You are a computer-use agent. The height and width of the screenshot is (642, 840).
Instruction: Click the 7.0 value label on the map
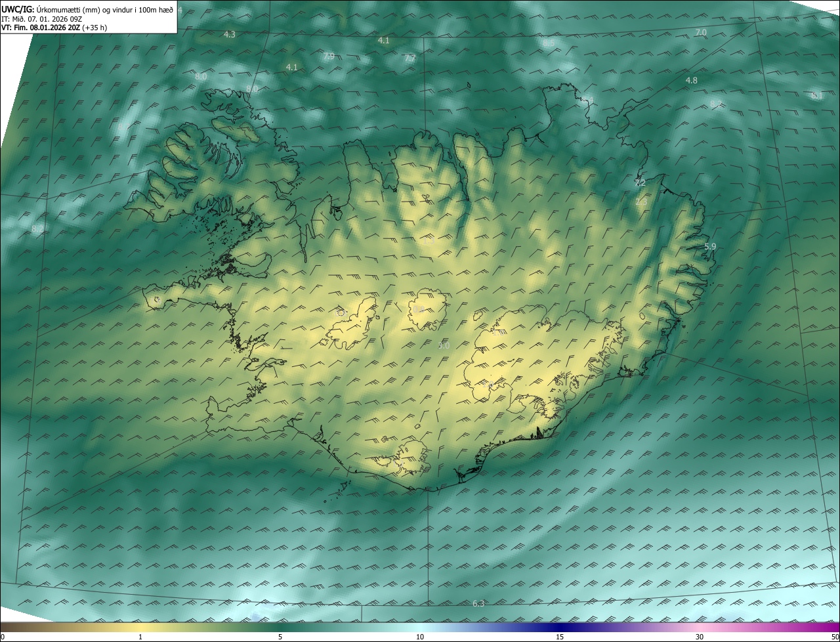coord(701,32)
